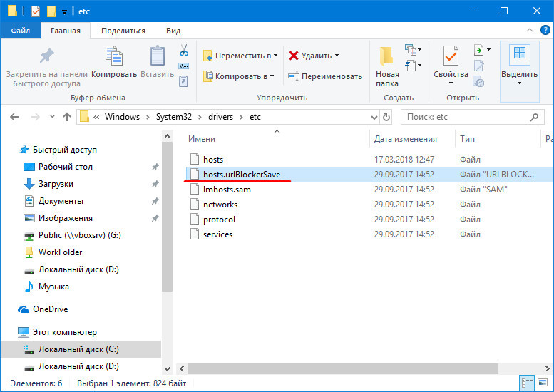Screen dimensions: 554x392
Task: Click the search magnifier icon
Action: [535, 117]
